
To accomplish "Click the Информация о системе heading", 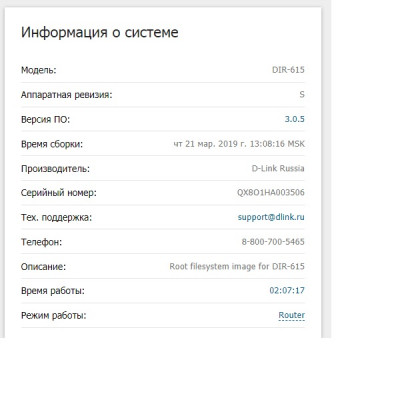I will pyautogui.click(x=100, y=32).
